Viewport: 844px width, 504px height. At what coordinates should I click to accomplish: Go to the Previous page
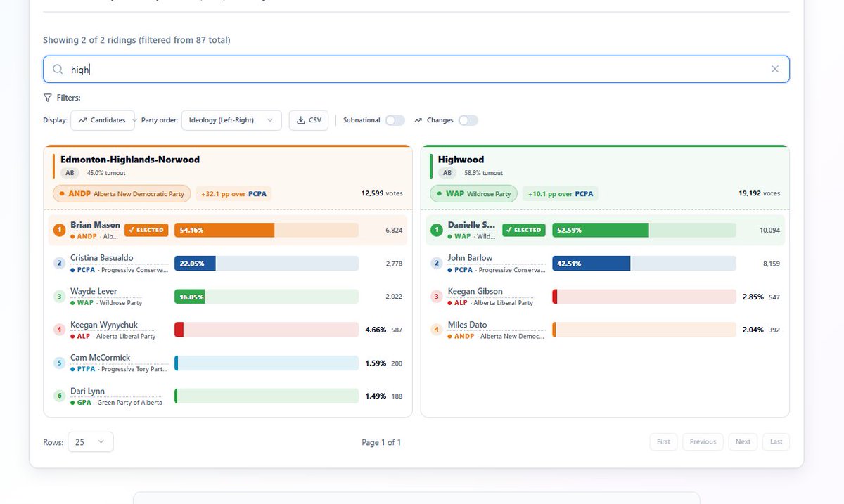tap(703, 442)
